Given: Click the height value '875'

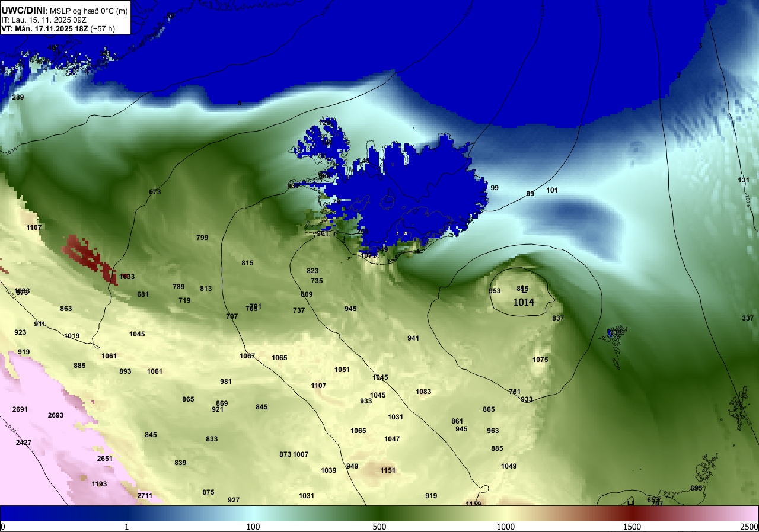Looking at the screenshot, I should pyautogui.click(x=208, y=492).
